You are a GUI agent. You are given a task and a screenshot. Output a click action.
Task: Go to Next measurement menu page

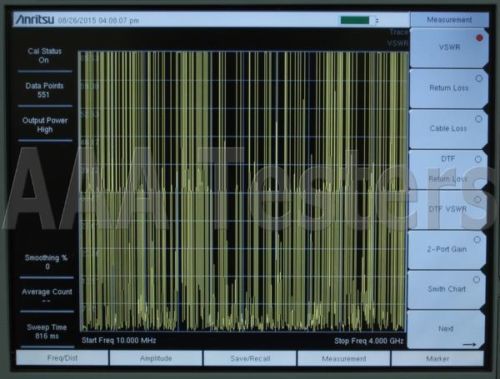pos(446,329)
